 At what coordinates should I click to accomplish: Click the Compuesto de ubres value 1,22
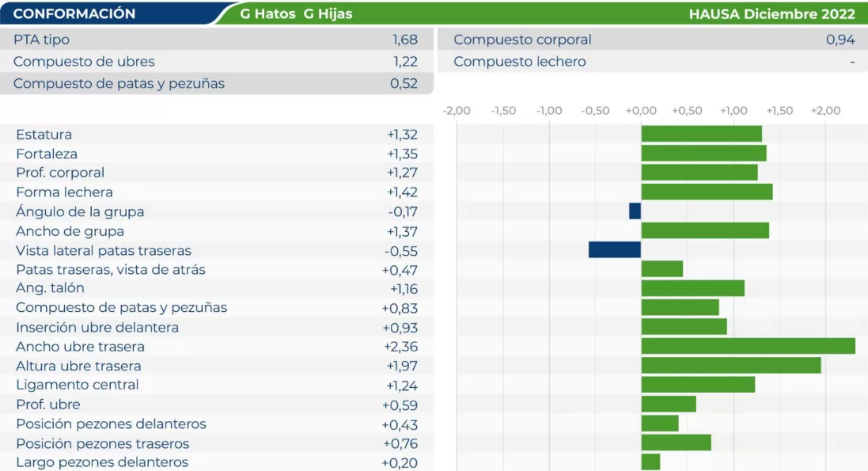pyautogui.click(x=404, y=62)
